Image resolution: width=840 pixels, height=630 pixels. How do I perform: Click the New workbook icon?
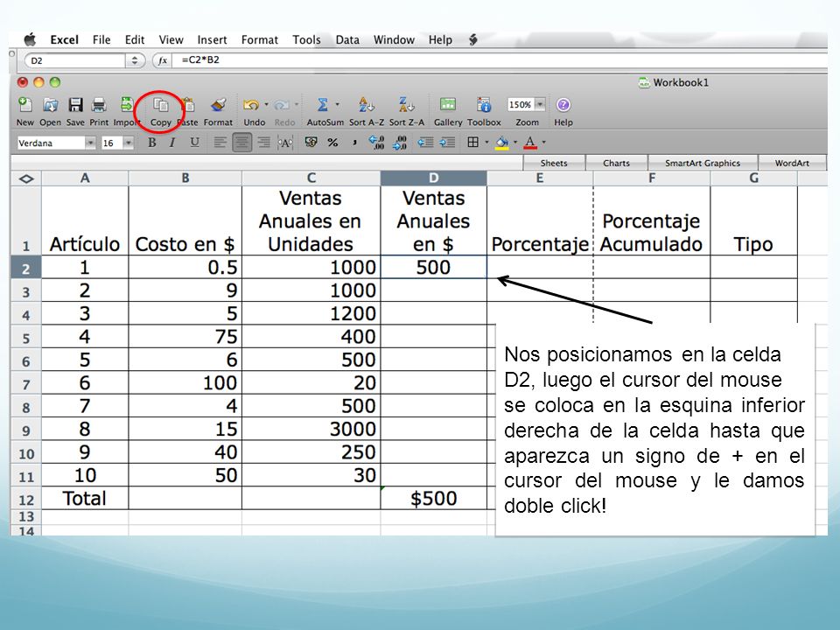pyautogui.click(x=24, y=105)
